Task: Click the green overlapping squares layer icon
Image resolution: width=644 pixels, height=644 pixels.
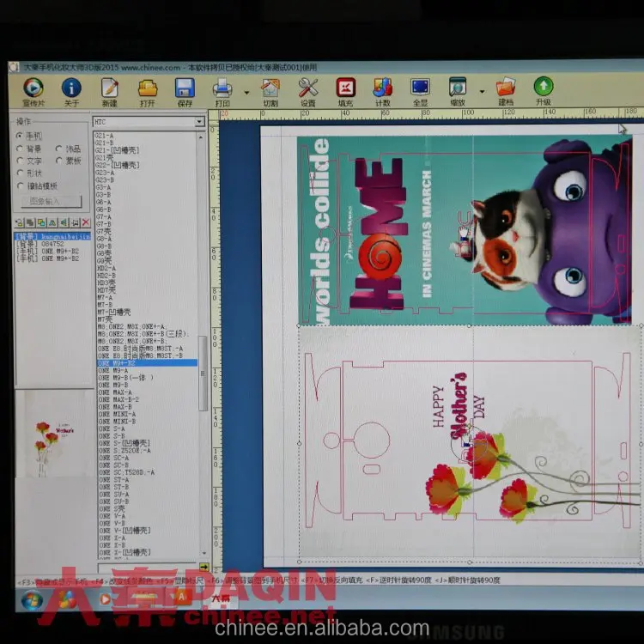Action: click(x=41, y=222)
